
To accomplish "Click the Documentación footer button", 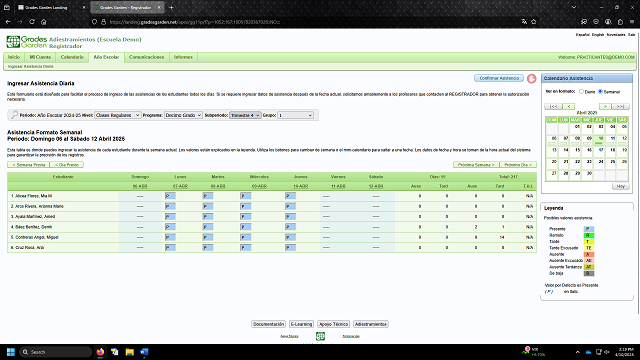I will 268,324.
